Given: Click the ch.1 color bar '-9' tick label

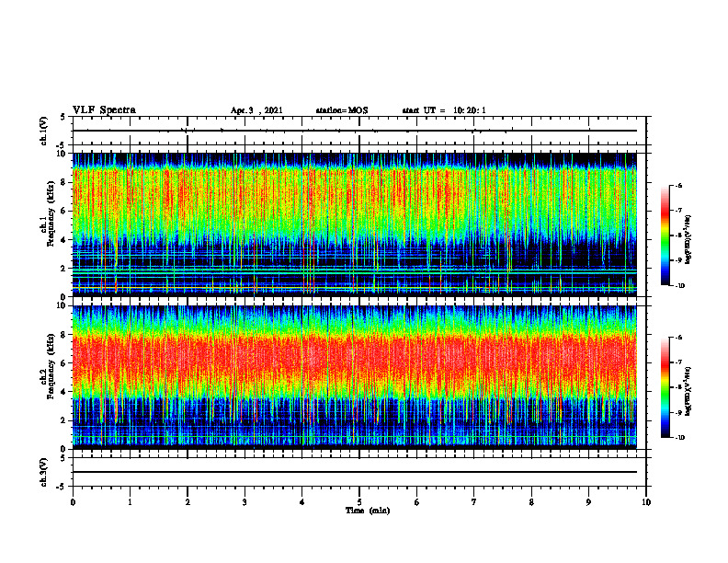Looking at the screenshot, I should pyautogui.click(x=678, y=260).
